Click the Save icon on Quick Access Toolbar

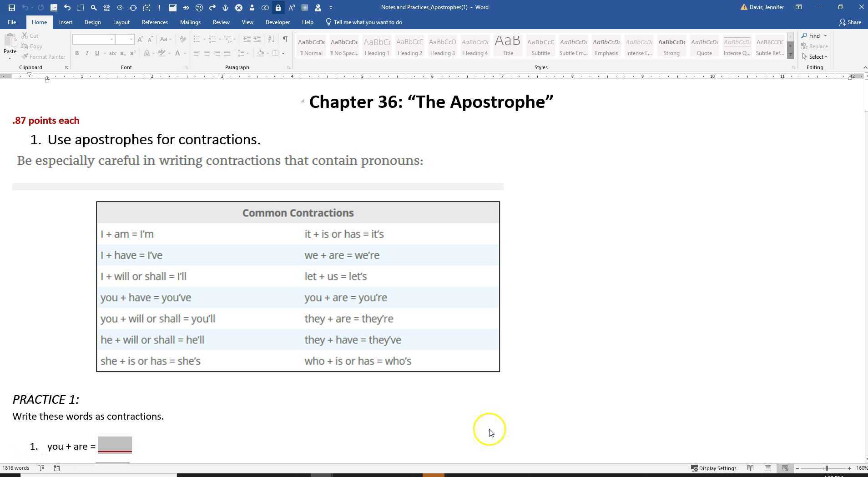[x=11, y=7]
